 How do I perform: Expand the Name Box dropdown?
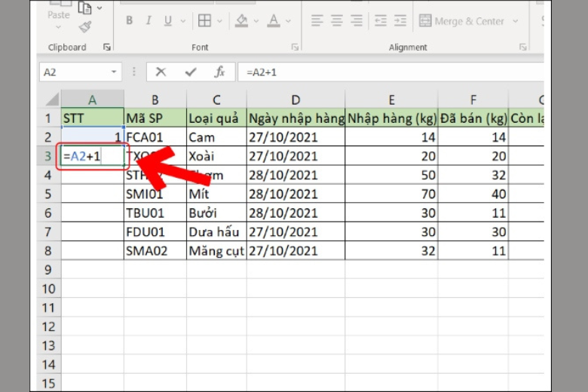(114, 72)
